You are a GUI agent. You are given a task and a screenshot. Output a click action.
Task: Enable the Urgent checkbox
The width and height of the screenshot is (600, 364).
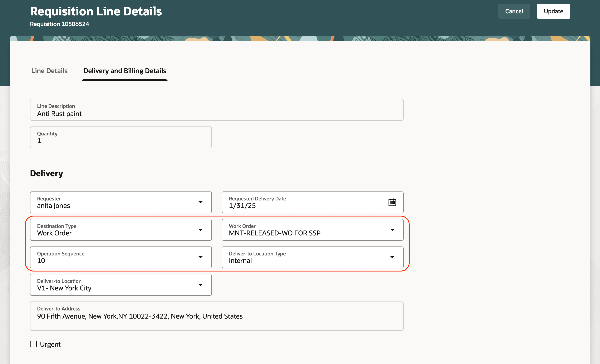[x=33, y=344]
